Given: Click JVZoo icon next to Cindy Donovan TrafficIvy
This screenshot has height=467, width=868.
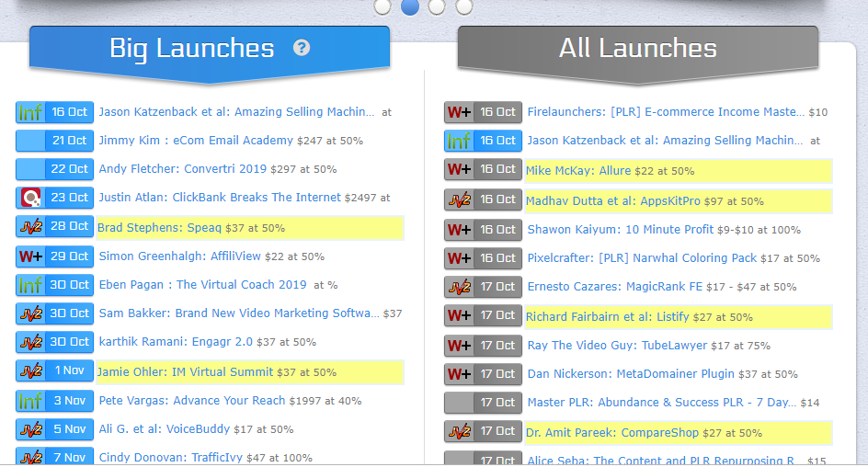Looking at the screenshot, I should coord(30,457).
